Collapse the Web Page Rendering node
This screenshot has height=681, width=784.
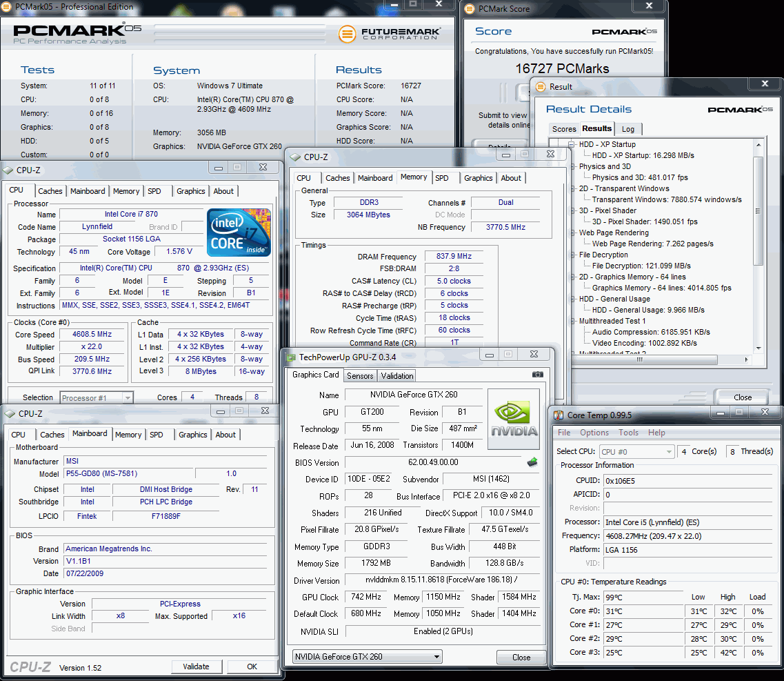572,232
